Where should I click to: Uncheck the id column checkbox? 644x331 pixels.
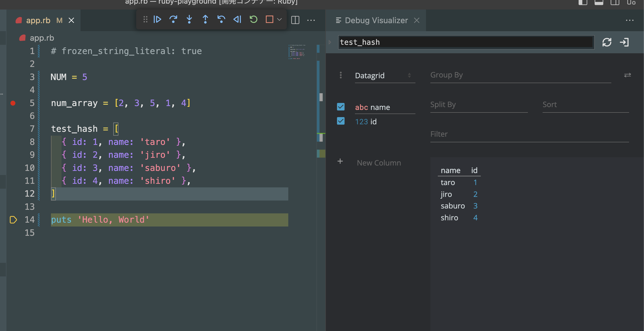(x=341, y=121)
